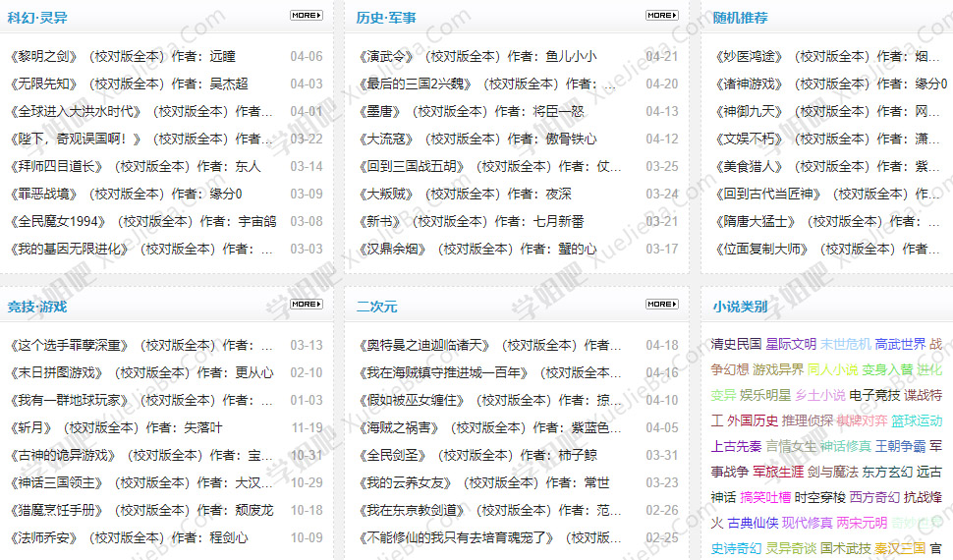Open MORE button for 竞技·游戏 section

pos(307,304)
